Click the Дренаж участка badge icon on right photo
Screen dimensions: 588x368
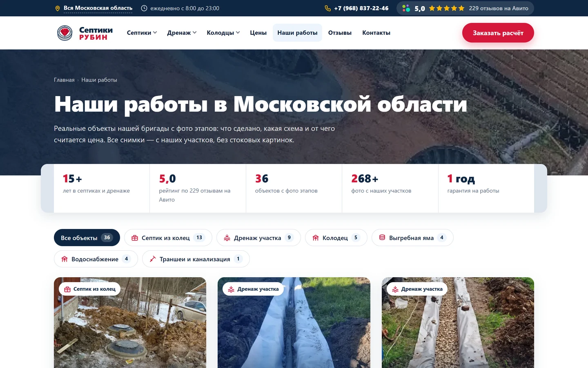[395, 289]
